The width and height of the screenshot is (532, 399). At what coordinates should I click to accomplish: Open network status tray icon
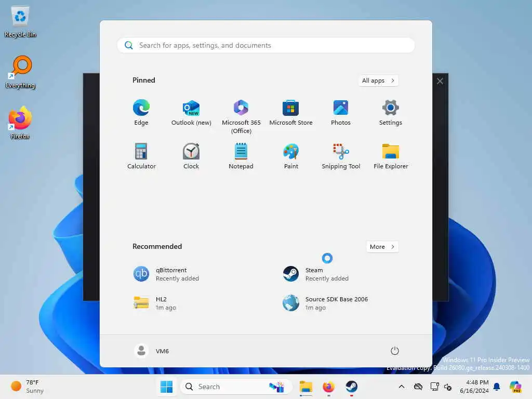click(x=434, y=387)
